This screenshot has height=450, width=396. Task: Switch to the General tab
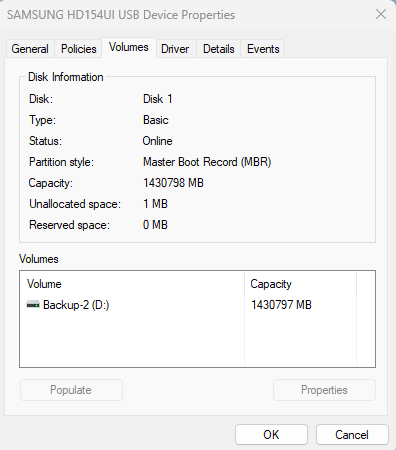coord(30,49)
